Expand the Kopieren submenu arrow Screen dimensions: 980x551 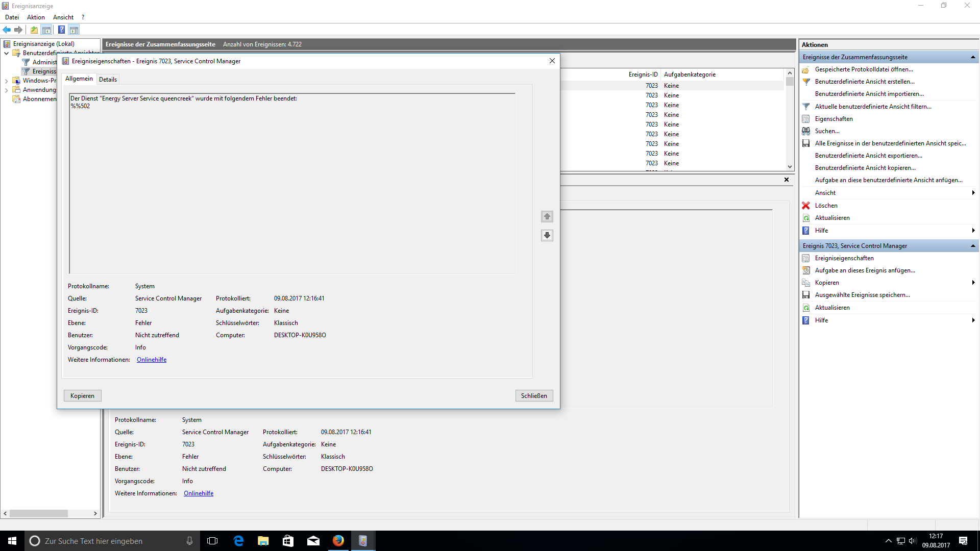(973, 283)
